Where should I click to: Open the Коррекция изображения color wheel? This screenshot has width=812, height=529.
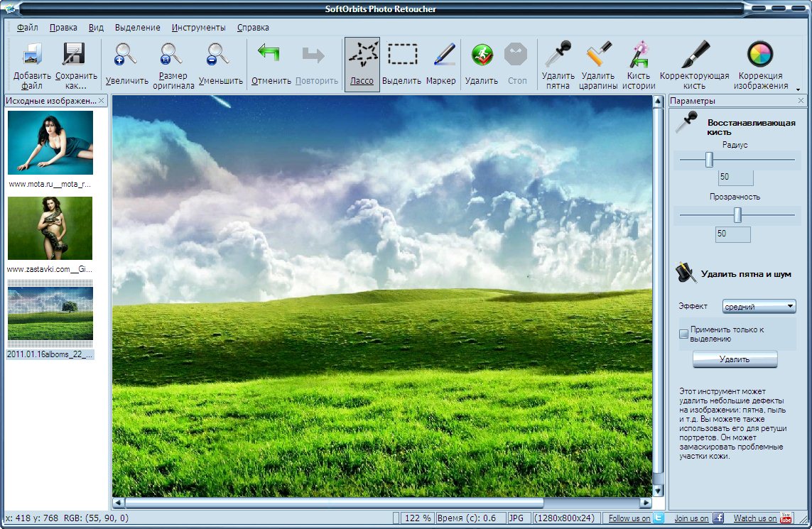pos(760,55)
